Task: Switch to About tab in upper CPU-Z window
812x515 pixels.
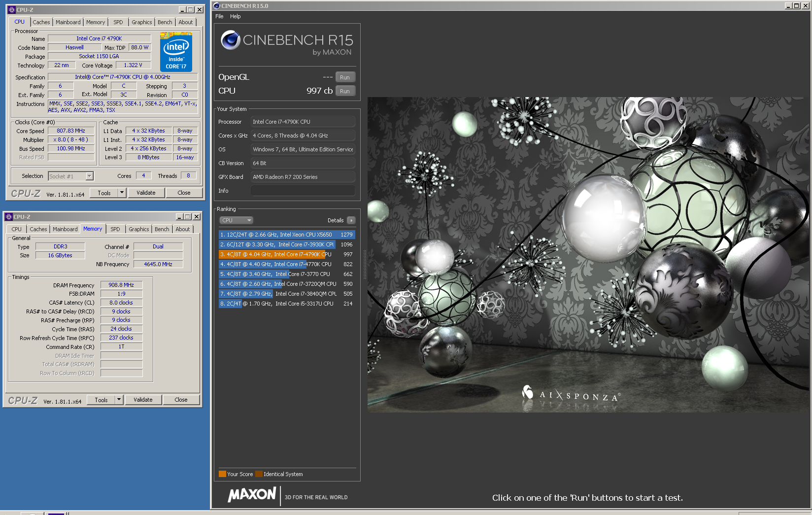Action: (x=186, y=22)
